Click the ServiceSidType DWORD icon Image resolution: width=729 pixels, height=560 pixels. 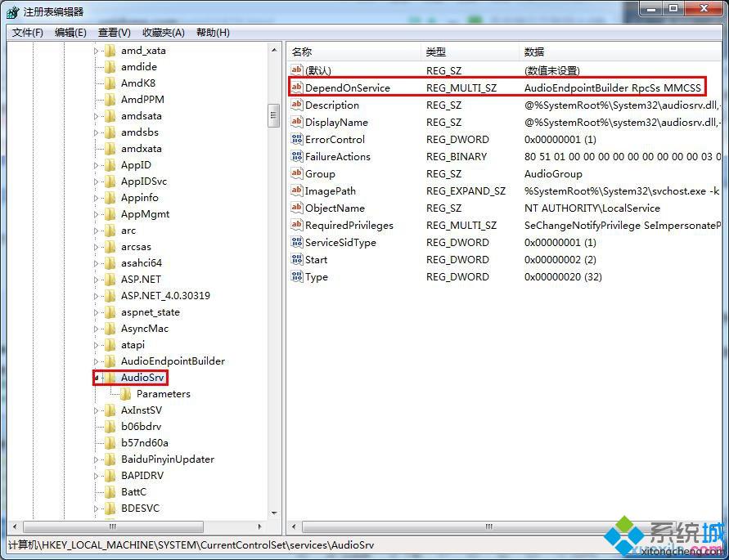297,242
